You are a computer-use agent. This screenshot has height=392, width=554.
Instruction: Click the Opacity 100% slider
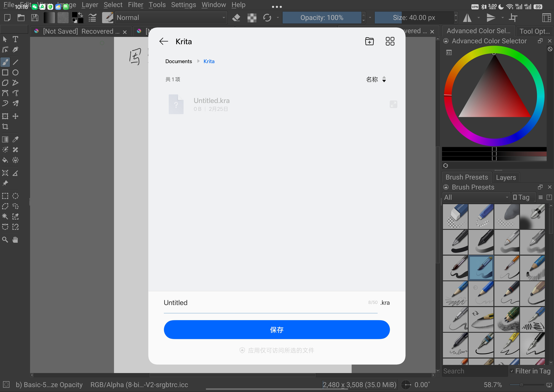click(x=321, y=18)
